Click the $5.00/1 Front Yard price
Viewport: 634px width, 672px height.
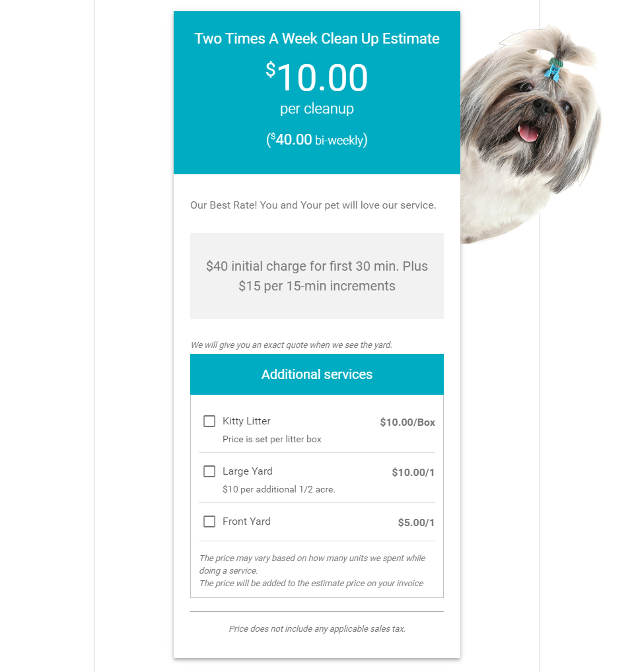(416, 523)
